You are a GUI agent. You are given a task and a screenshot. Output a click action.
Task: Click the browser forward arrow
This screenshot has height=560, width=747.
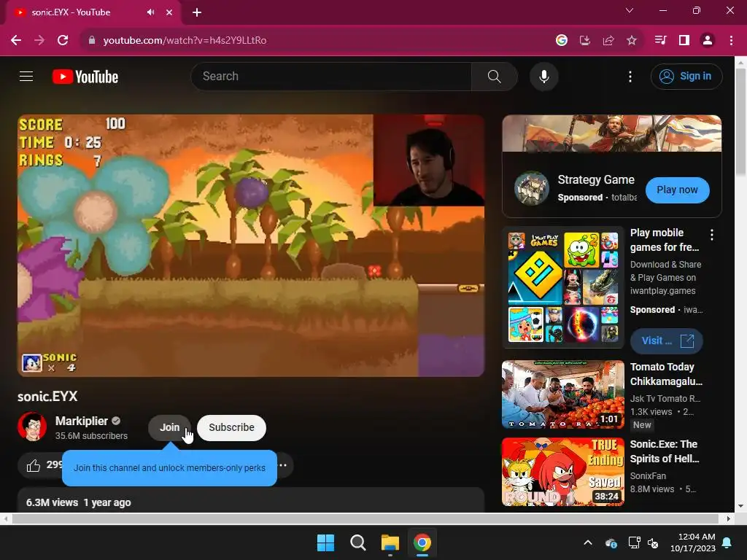tap(39, 41)
